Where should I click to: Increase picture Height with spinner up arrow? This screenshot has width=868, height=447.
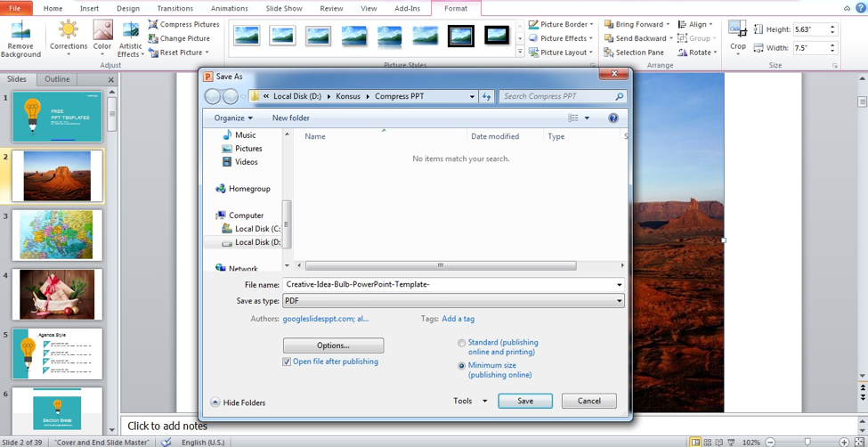832,26
